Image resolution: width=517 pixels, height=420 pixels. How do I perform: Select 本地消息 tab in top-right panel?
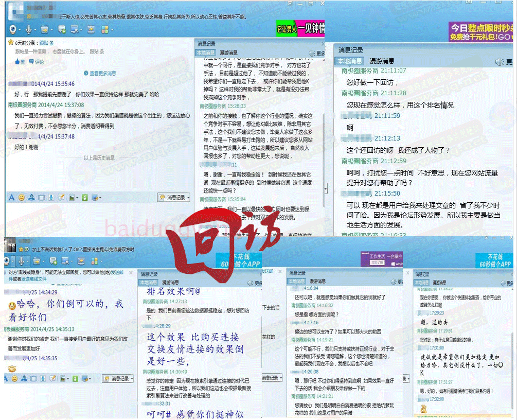[x=349, y=61]
